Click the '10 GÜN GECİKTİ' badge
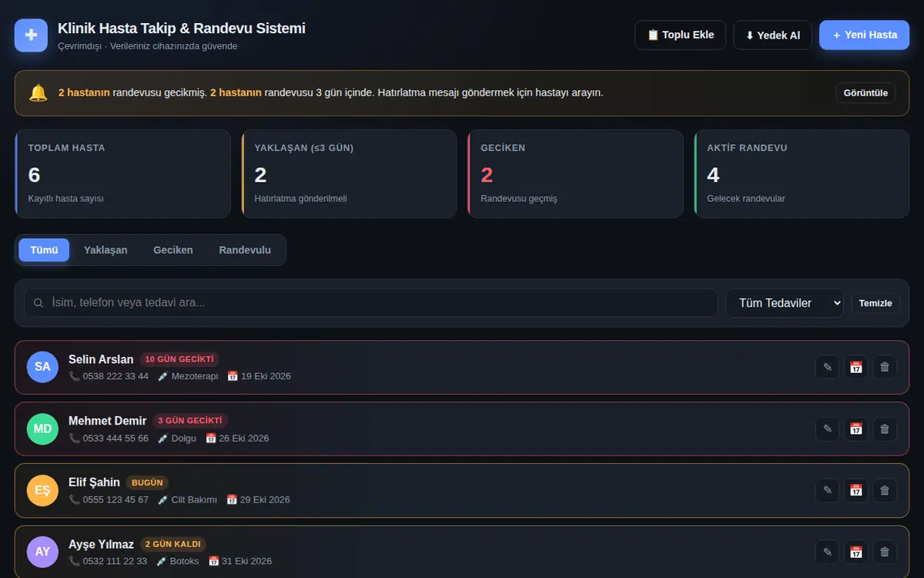This screenshot has width=924, height=578. click(x=179, y=359)
